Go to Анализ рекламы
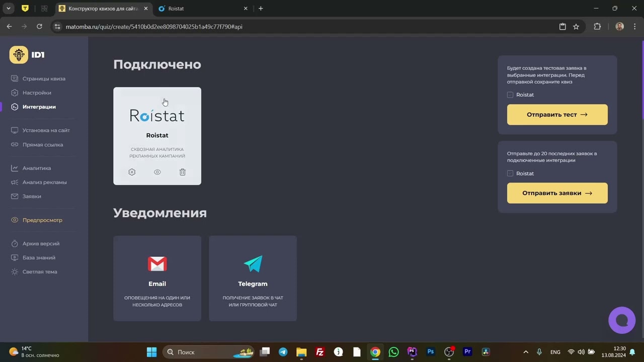Viewport: 644px width, 362px height. pyautogui.click(x=44, y=182)
